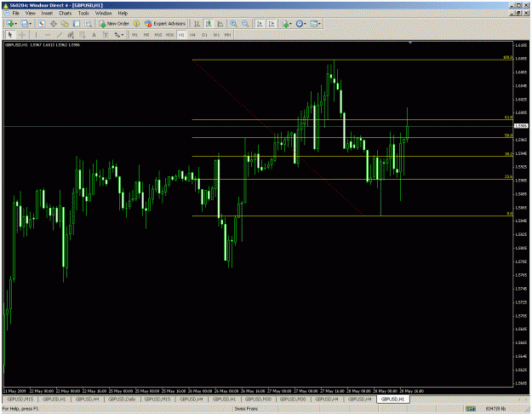Pick the Vertical Line drawing tool
Screen dimensions: 532x414
click(36, 35)
